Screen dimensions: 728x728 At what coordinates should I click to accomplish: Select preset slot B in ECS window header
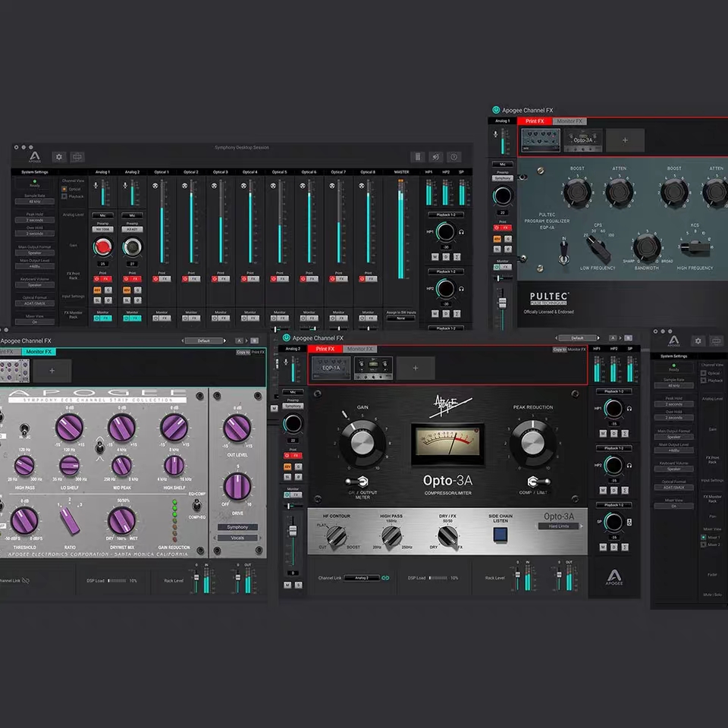255,340
